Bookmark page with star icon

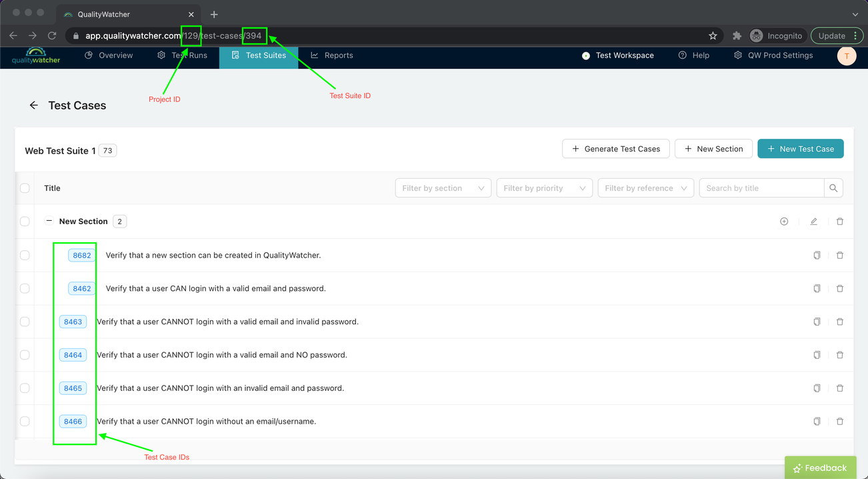click(713, 36)
